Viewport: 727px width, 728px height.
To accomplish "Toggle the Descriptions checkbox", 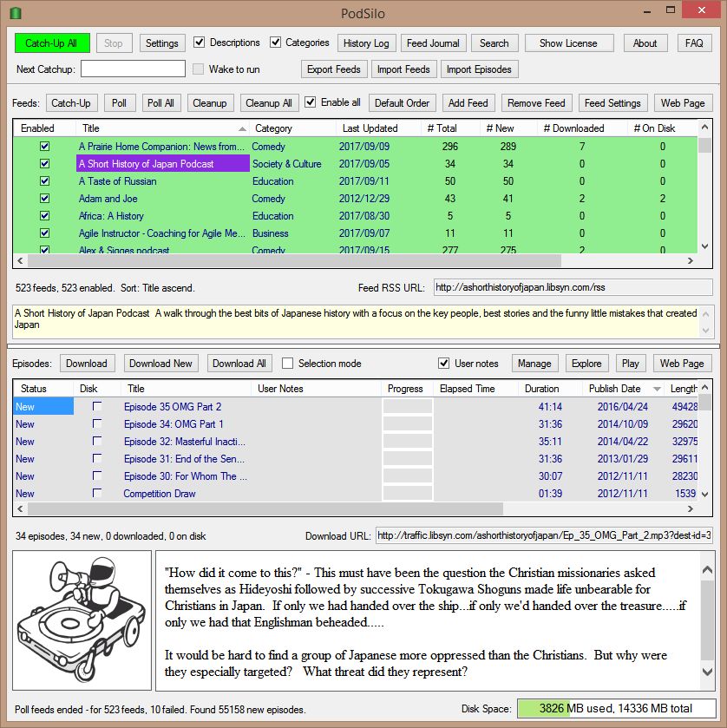I will [x=200, y=43].
